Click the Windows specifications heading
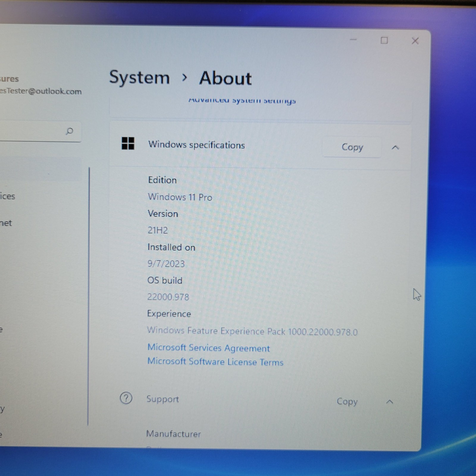The height and width of the screenshot is (476, 476). [196, 145]
